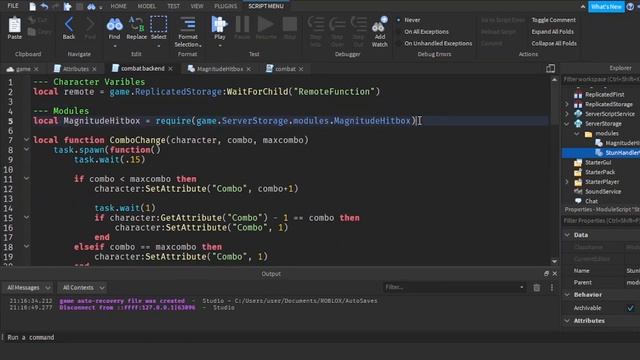640x360 pixels.
Task: Expand the StarterPlayer tree node
Action: point(567,182)
